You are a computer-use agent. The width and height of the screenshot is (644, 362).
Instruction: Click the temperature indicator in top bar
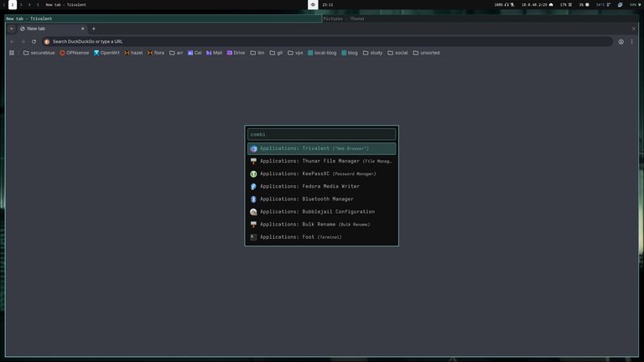pyautogui.click(x=604, y=5)
